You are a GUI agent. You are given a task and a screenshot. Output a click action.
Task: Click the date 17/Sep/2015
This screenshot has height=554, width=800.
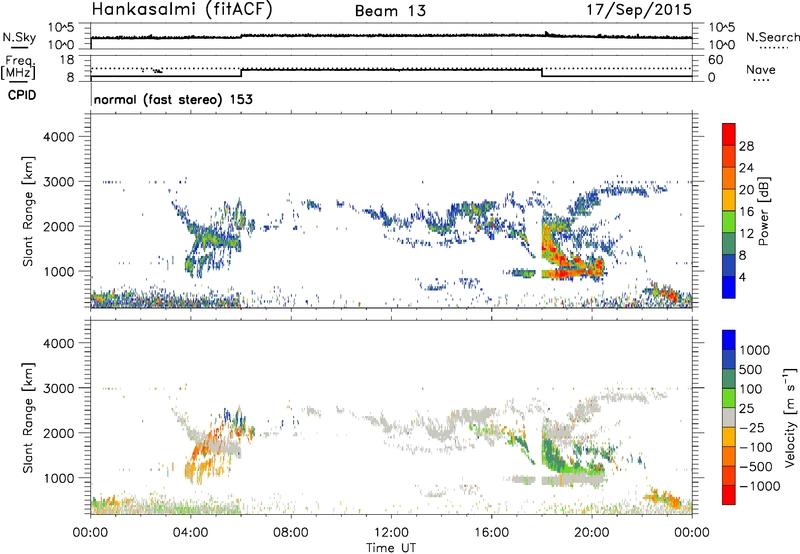[x=639, y=9]
